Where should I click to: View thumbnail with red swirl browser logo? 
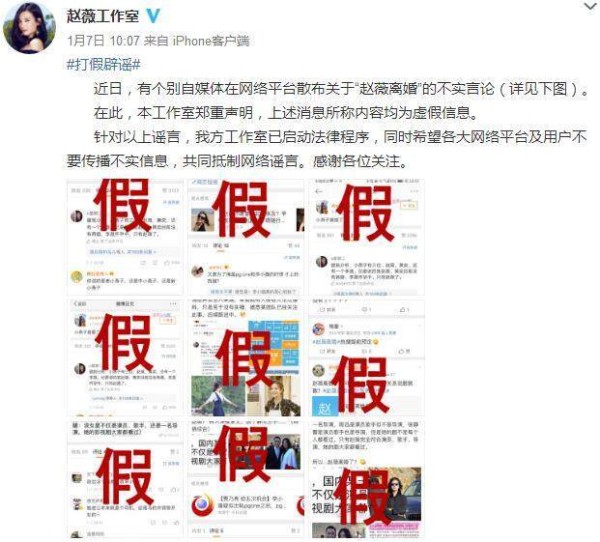(x=246, y=479)
